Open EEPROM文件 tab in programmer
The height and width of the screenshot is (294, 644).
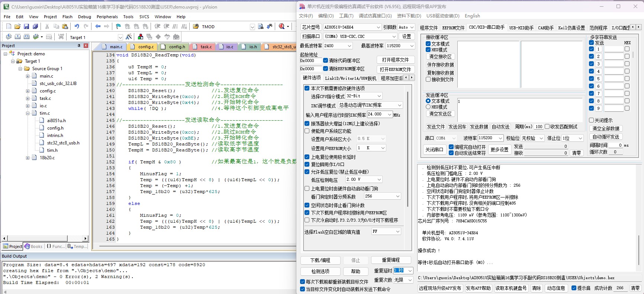(453, 28)
